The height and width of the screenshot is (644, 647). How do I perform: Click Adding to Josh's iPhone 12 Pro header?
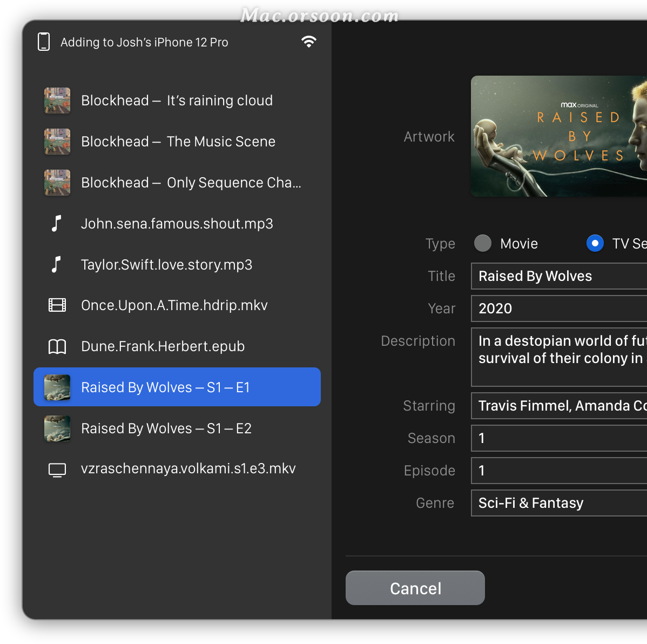pos(144,42)
